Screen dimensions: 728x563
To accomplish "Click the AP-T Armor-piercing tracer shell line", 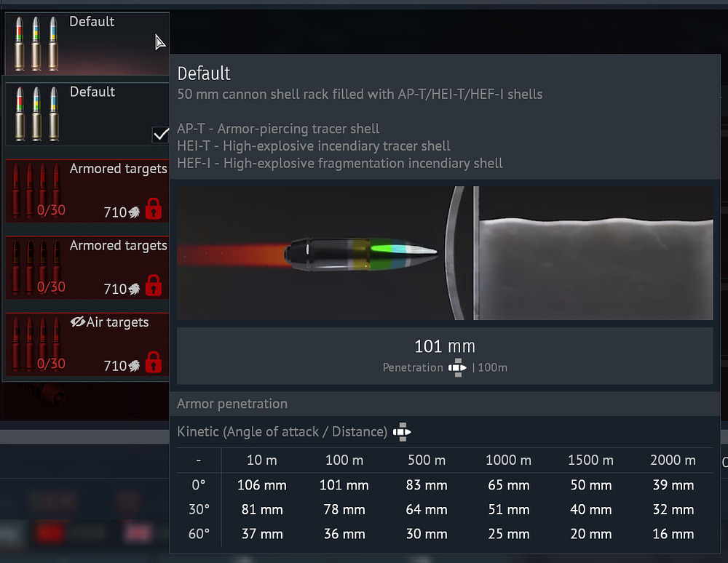I will 278,129.
